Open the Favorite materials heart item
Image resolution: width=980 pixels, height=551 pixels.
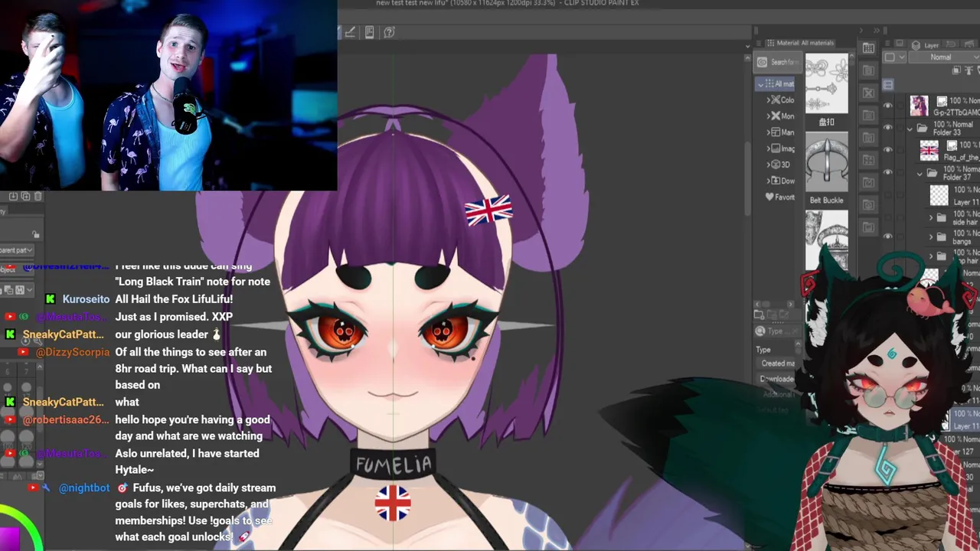779,197
